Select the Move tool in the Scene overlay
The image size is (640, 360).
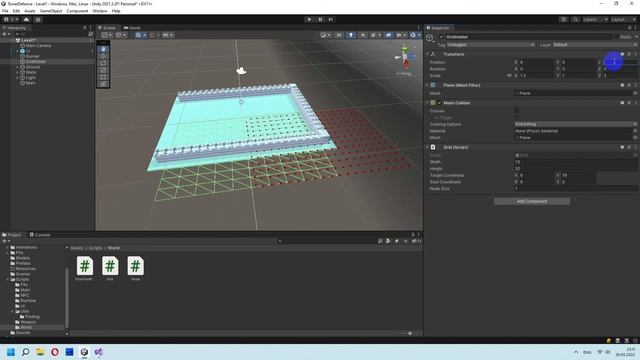(103, 56)
